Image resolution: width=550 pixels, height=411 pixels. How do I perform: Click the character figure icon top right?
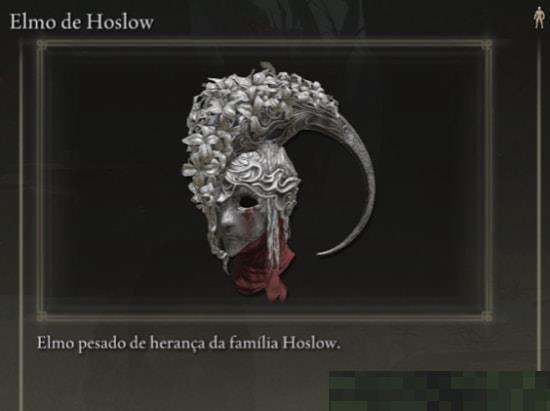pos(538,20)
